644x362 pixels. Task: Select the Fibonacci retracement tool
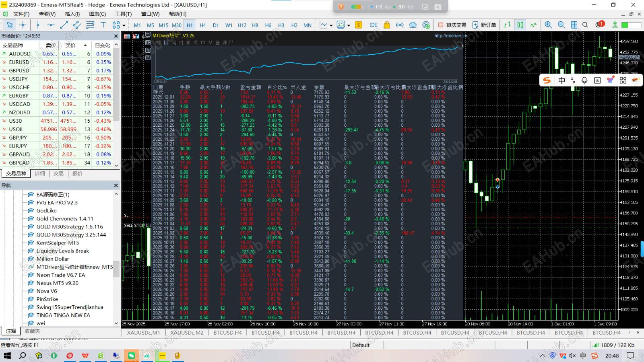point(90,25)
